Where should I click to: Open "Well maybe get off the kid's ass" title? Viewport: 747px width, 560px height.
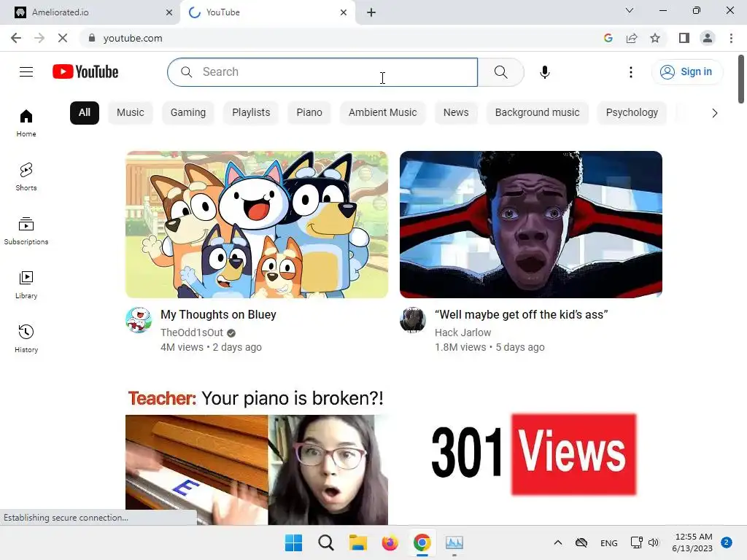point(521,315)
